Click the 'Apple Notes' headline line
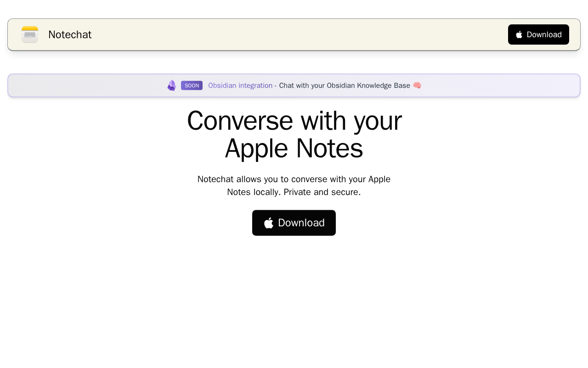 pos(294,148)
